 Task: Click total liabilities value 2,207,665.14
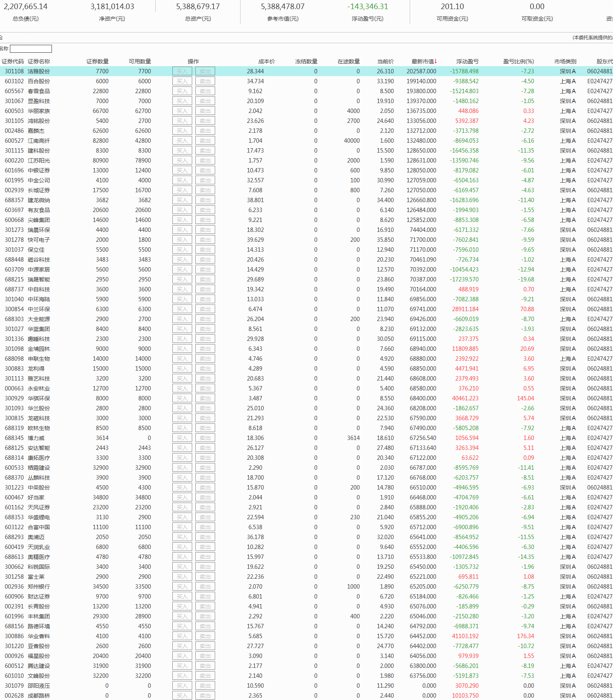(25, 7)
